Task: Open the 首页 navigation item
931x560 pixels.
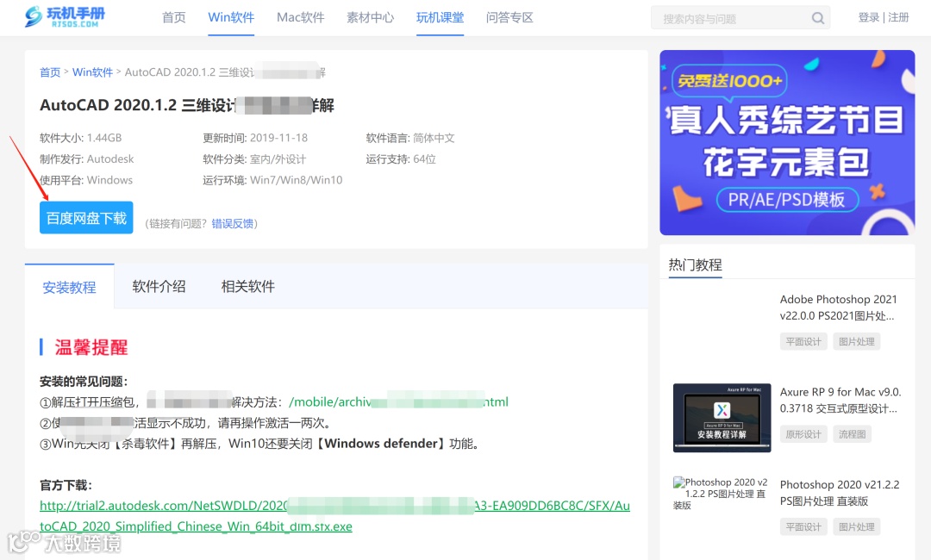Action: (x=174, y=18)
